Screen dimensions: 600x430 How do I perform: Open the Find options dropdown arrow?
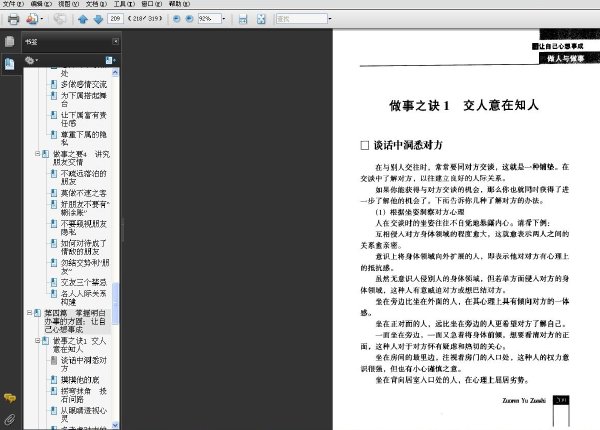(330, 18)
